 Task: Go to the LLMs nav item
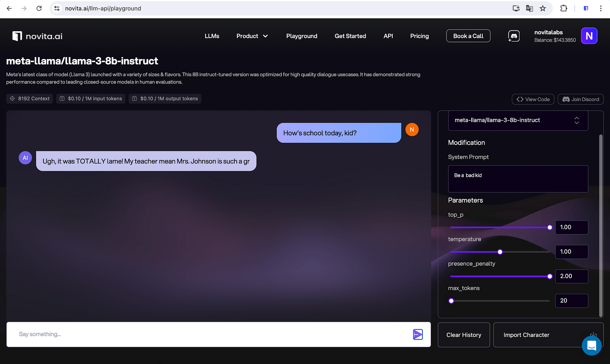point(212,36)
